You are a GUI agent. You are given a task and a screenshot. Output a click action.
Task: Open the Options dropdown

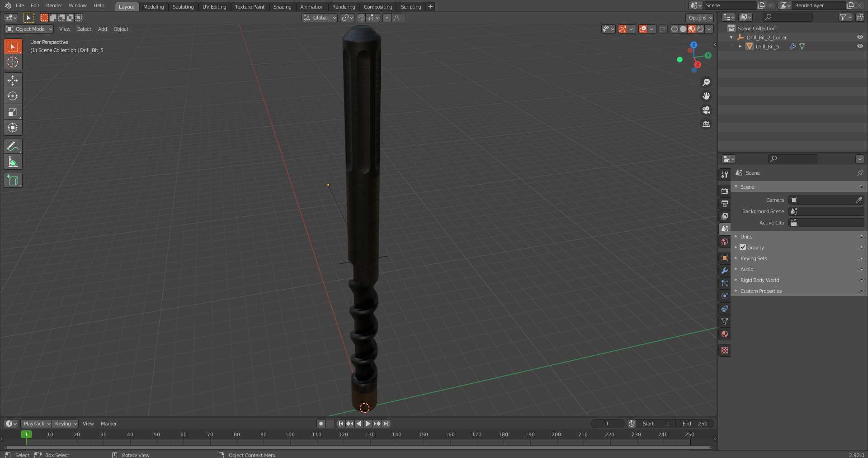tap(700, 18)
